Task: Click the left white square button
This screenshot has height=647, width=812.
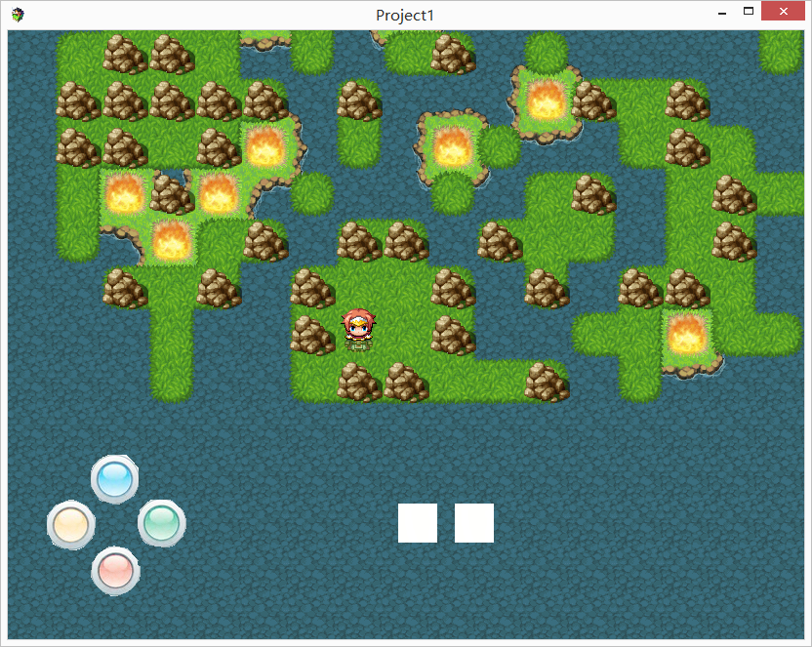Action: tap(418, 523)
